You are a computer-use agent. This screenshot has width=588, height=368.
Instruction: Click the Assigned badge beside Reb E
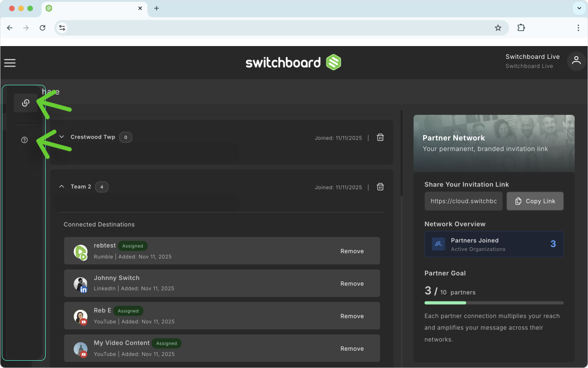[x=128, y=311]
